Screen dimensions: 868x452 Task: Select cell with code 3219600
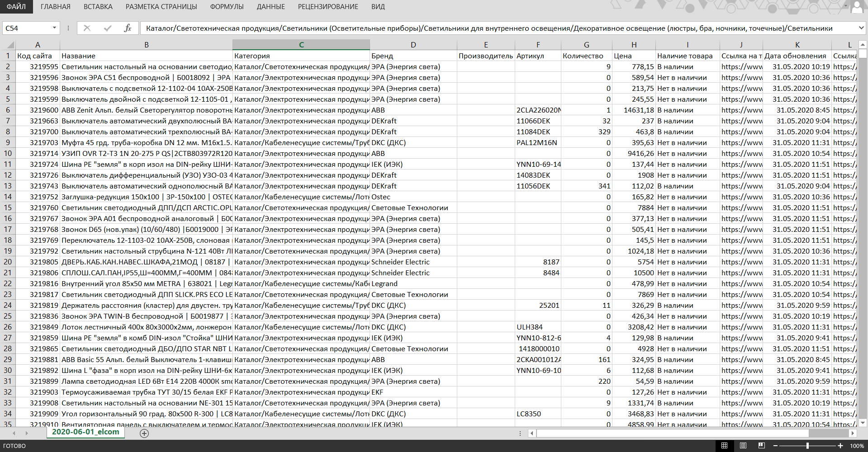tap(38, 110)
